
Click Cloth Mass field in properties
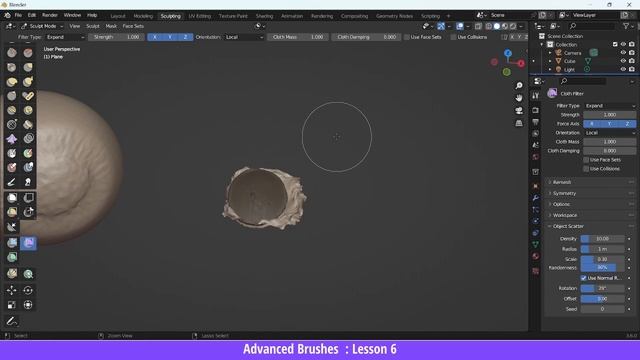[x=610, y=142]
